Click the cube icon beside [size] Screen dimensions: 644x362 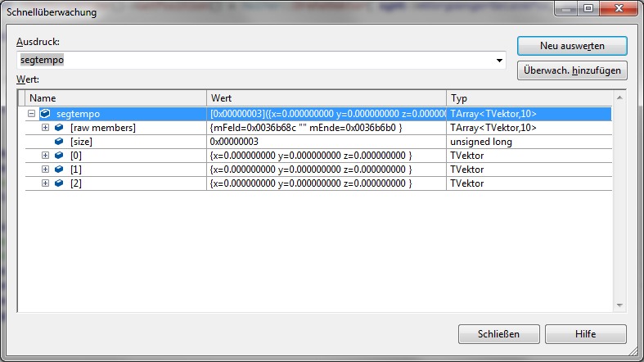(59, 142)
